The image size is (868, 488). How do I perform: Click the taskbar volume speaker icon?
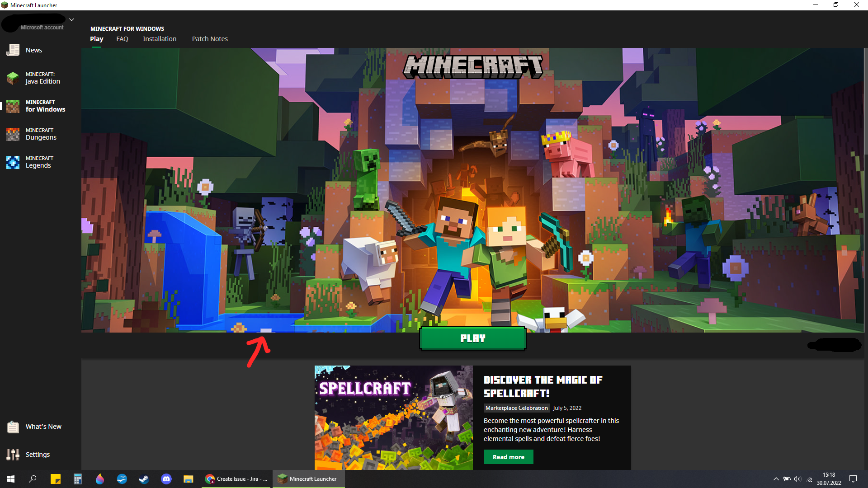pos(797,479)
